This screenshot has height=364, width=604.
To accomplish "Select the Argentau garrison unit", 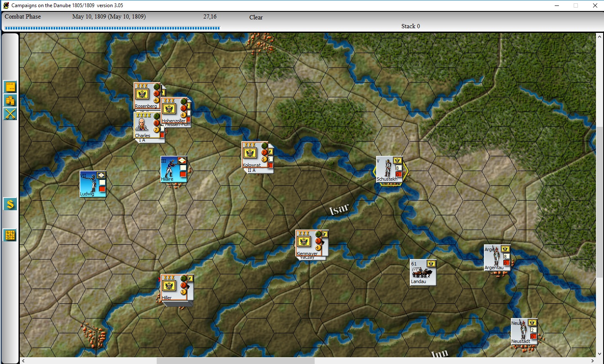I will click(497, 258).
